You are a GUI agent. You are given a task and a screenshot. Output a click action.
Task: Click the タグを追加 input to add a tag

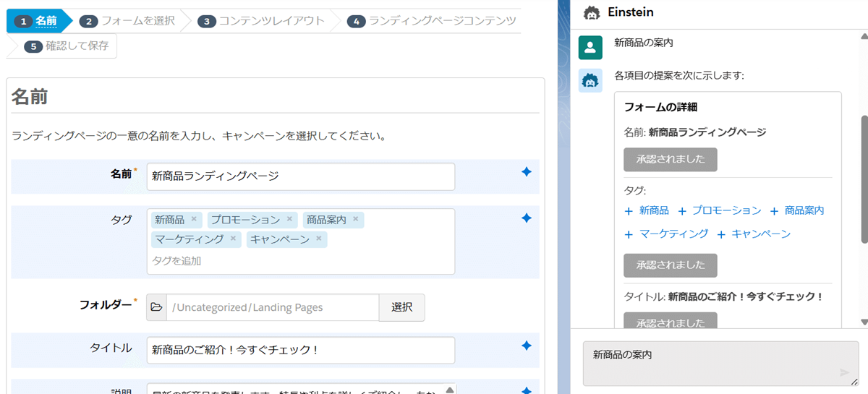point(289,260)
